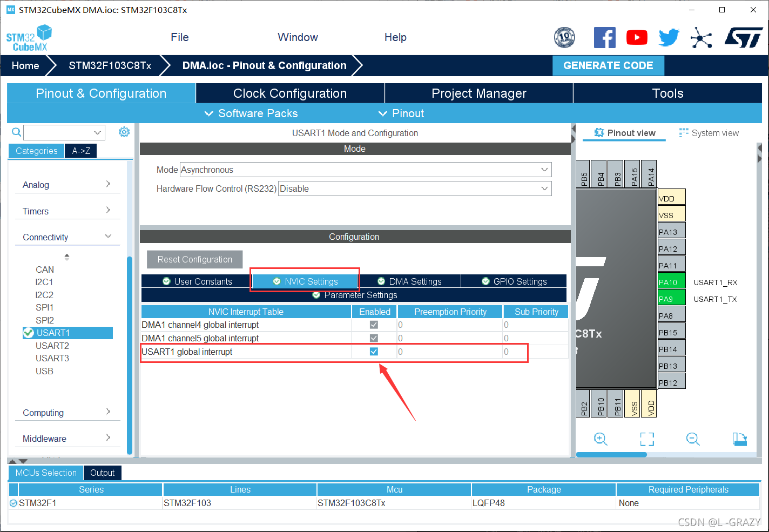The image size is (769, 532).
Task: Expand the Pinout dropdown menu
Action: [x=401, y=113]
